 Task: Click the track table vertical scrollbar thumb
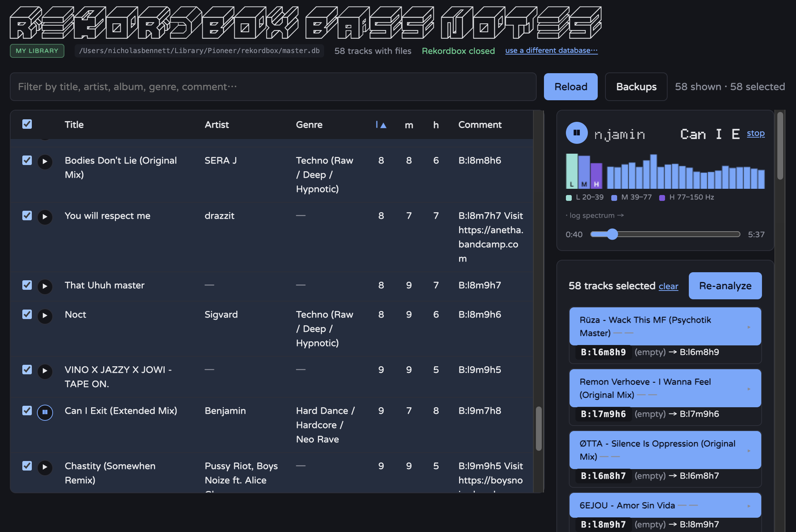point(539,428)
